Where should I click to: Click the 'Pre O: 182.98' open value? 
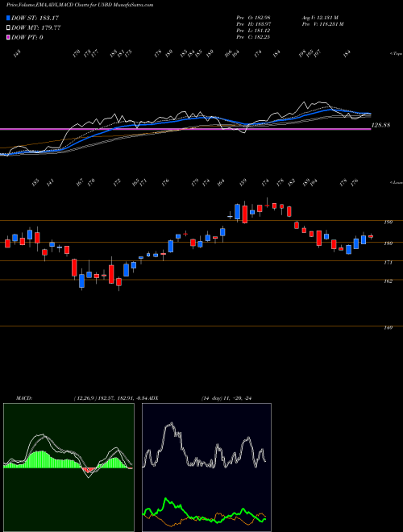click(x=253, y=18)
